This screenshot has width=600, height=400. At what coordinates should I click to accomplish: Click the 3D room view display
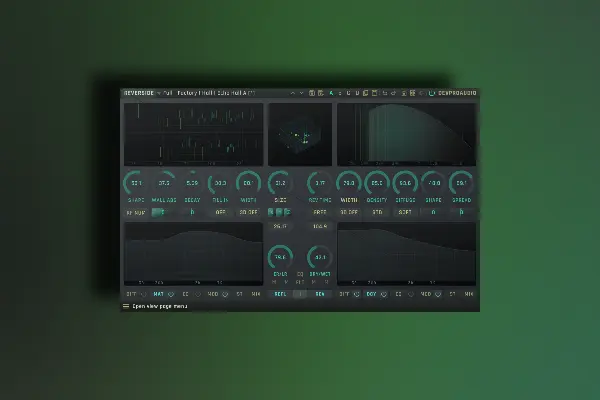click(300, 134)
